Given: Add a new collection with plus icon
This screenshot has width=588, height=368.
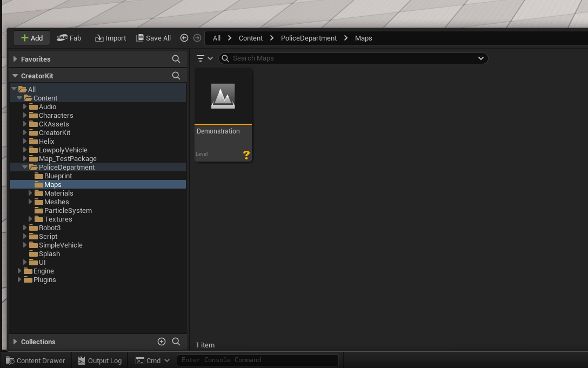Looking at the screenshot, I should point(161,342).
